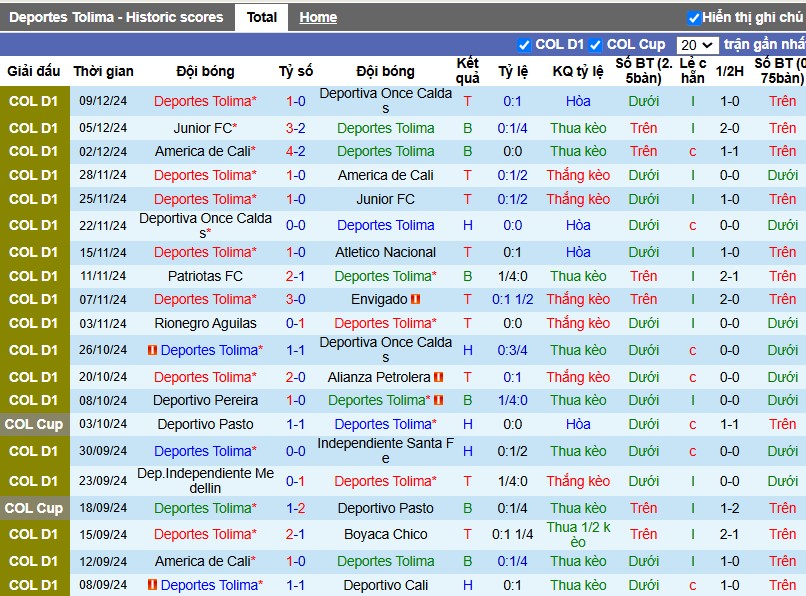Open Deportivo Cali team link
The height and width of the screenshot is (596, 806).
(386, 585)
